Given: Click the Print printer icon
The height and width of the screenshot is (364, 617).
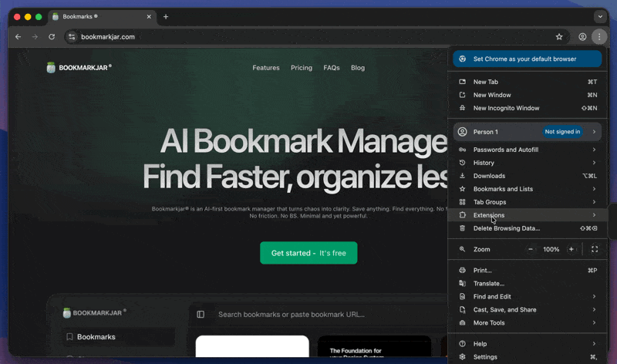Looking at the screenshot, I should pyautogui.click(x=462, y=271).
